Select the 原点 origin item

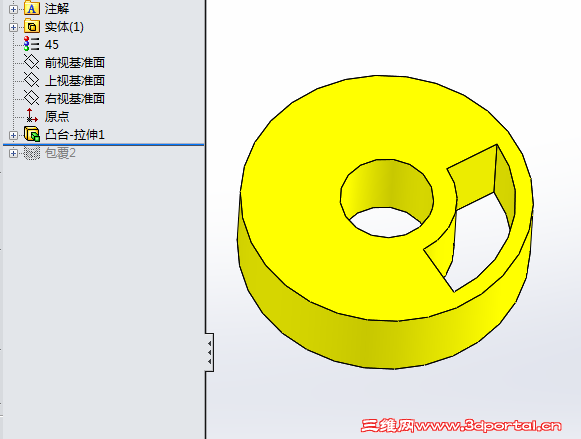[x=57, y=116]
